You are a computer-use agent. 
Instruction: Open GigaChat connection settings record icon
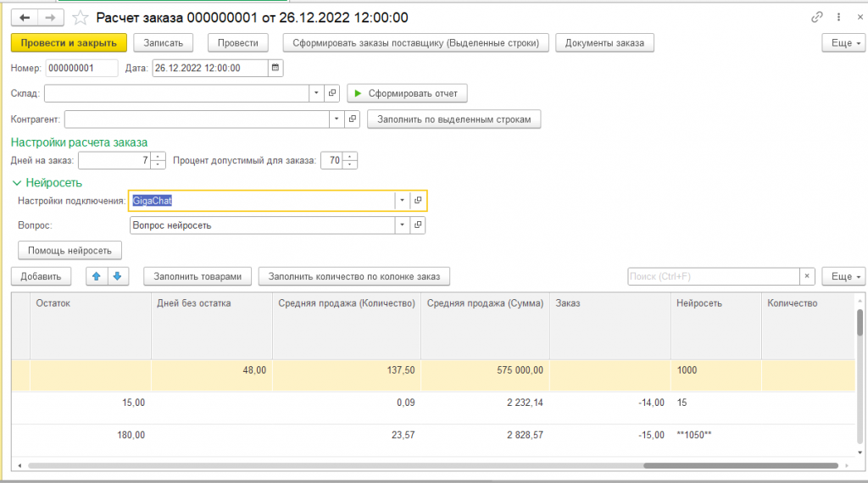tap(418, 200)
